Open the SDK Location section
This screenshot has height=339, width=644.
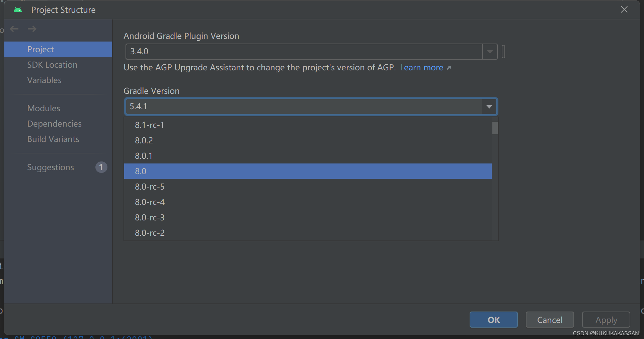point(52,65)
